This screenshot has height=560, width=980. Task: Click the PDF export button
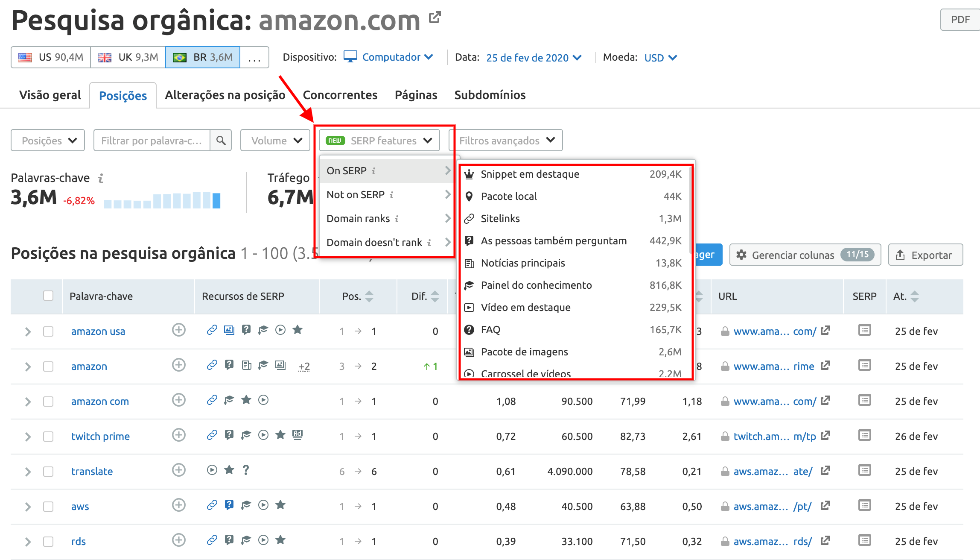(x=960, y=20)
